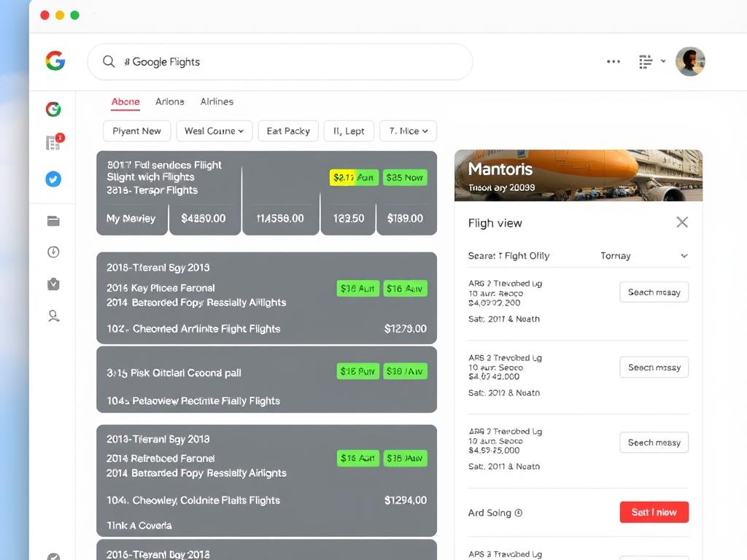Select the blue checkmark sidebar icon
This screenshot has height=560, width=747.
coord(53,179)
